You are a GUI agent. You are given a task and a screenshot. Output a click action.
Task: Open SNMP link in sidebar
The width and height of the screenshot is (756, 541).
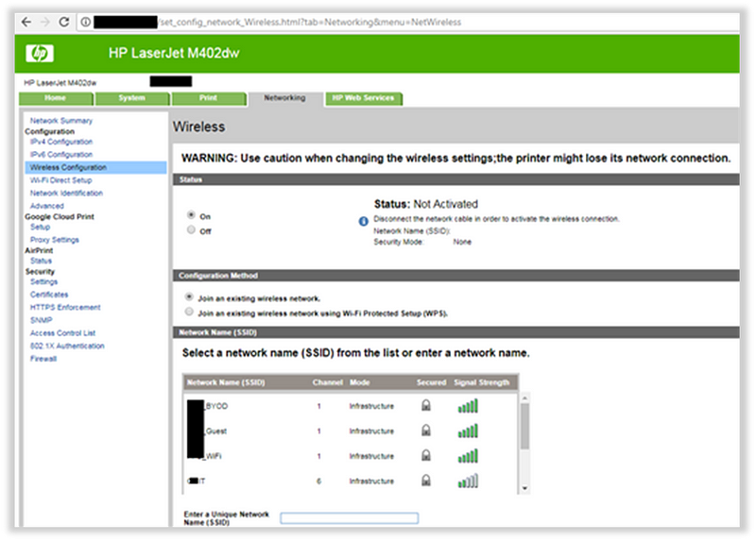[41, 320]
